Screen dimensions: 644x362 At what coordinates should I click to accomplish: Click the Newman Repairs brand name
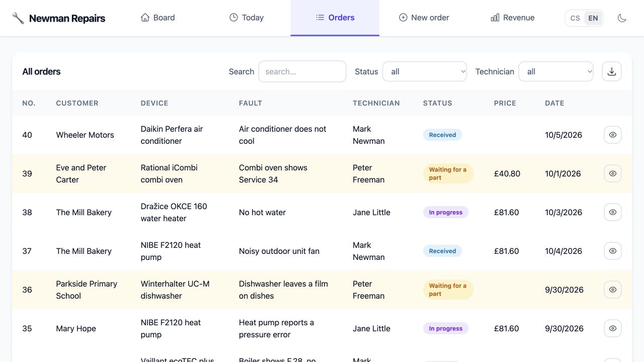click(x=67, y=19)
